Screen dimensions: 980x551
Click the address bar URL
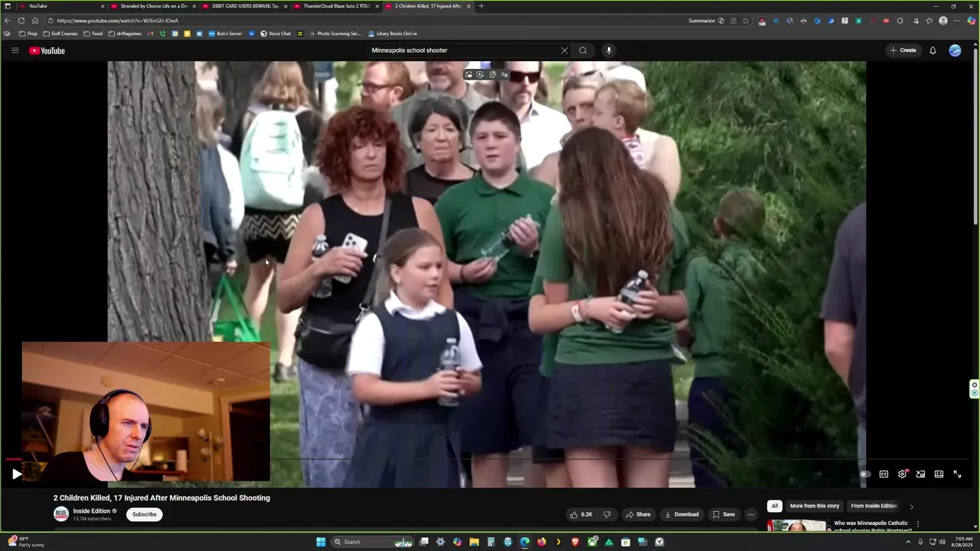pos(117,21)
